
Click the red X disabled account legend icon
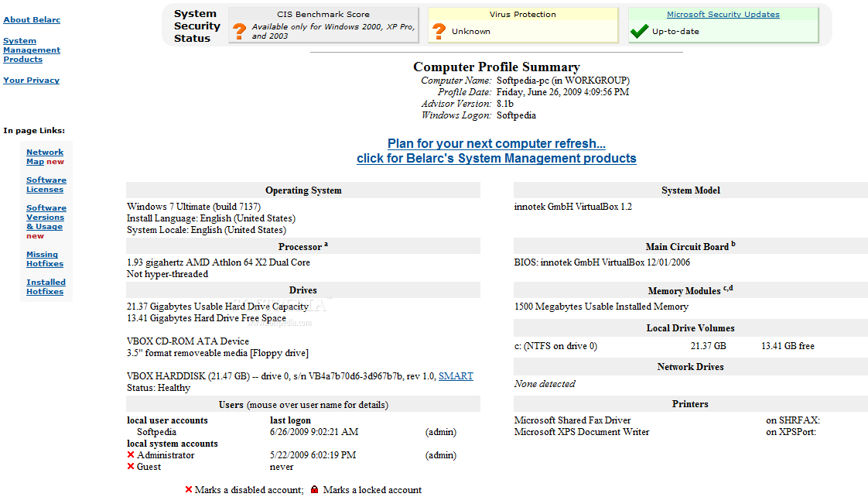click(x=188, y=490)
